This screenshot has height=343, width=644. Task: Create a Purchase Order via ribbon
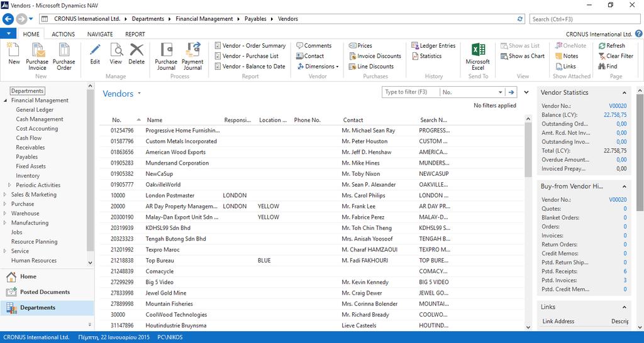64,56
